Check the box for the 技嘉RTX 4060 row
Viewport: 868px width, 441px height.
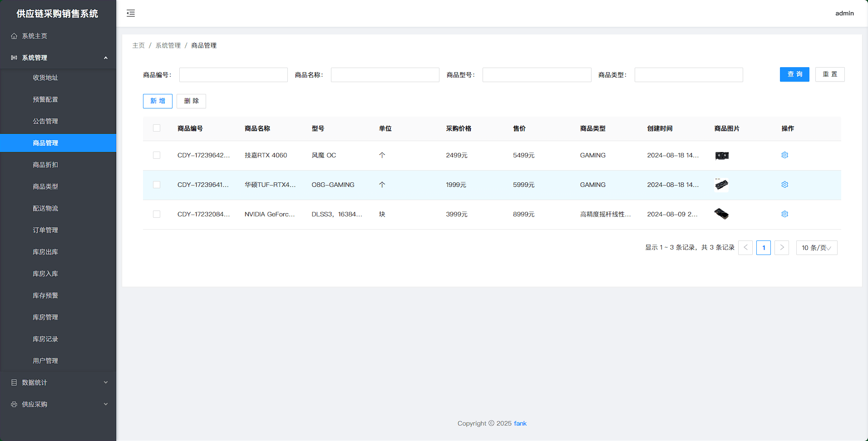pyautogui.click(x=157, y=155)
